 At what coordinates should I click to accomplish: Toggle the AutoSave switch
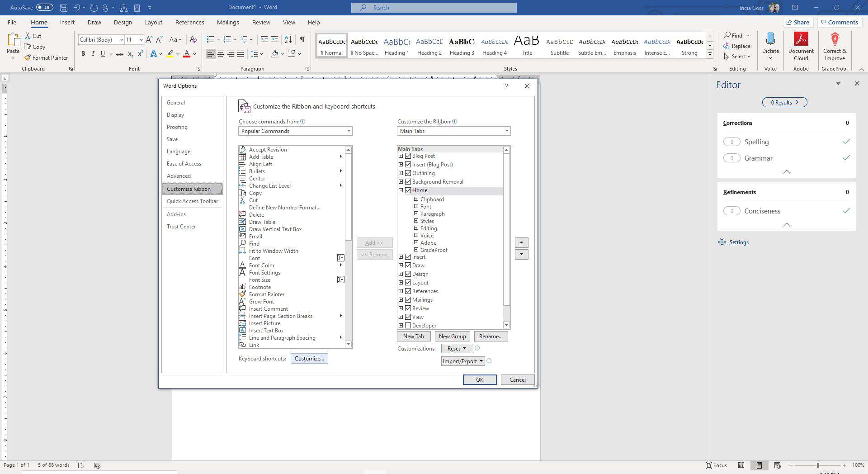[x=45, y=7]
